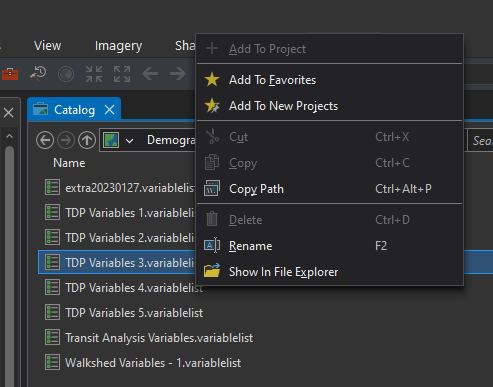The image size is (493, 387).
Task: Select TDP Variables 4.variablelist
Action: click(x=134, y=288)
